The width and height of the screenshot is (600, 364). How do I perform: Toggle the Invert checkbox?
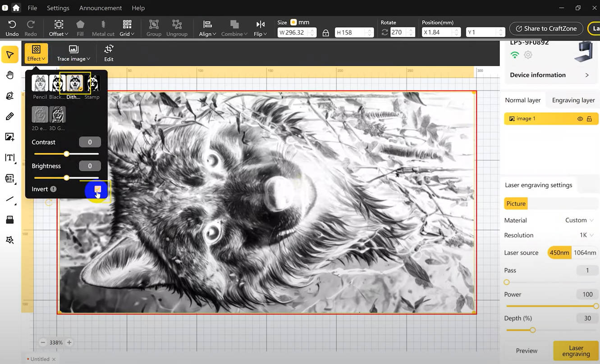coord(97,189)
